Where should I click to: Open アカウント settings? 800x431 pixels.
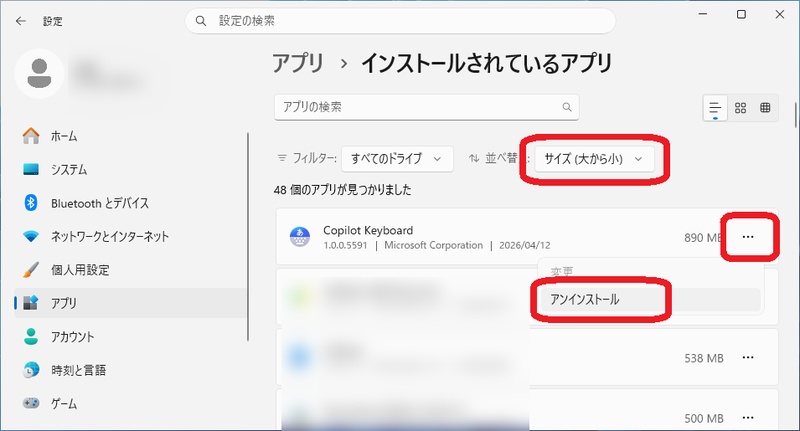pos(131,337)
